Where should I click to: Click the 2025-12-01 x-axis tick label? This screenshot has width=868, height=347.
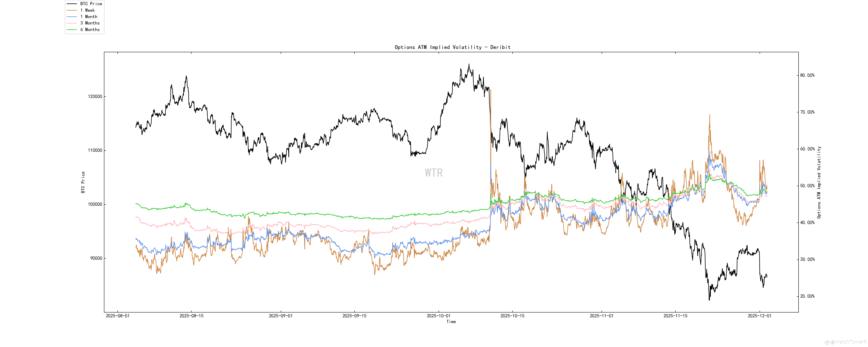(x=759, y=316)
